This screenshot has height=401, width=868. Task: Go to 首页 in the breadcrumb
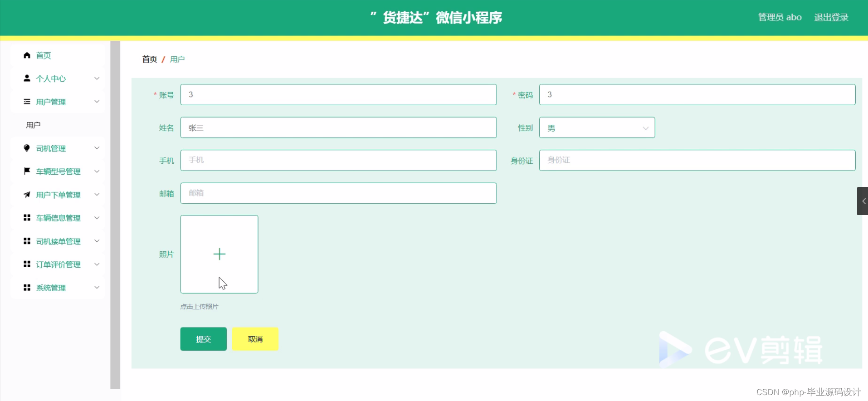150,59
